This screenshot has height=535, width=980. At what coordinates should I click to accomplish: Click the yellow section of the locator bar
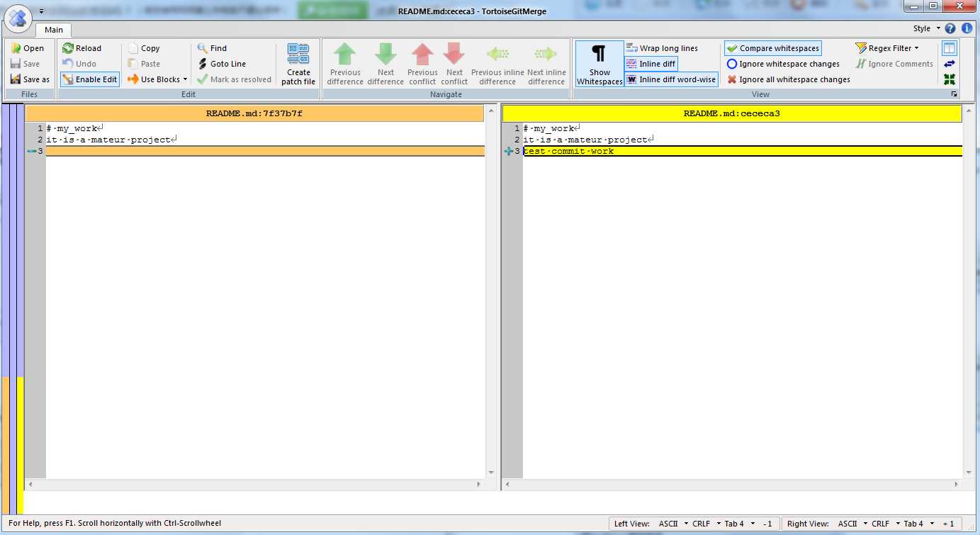[20, 445]
